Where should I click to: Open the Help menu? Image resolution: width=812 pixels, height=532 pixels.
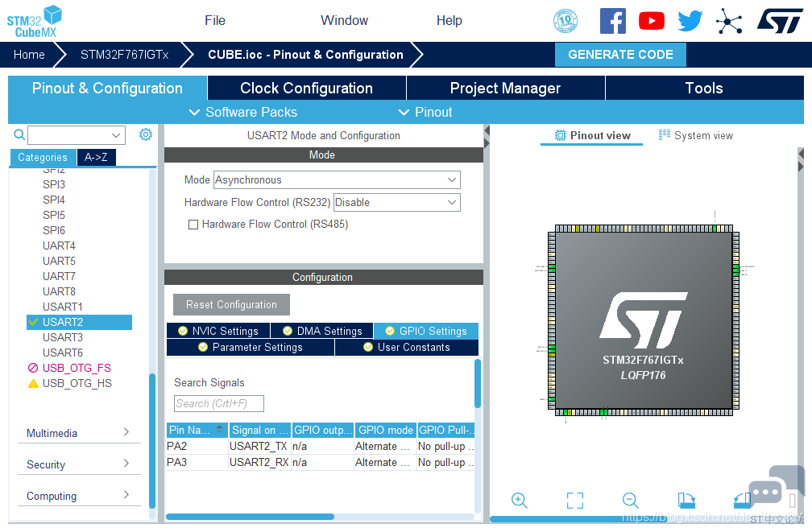[x=449, y=21]
